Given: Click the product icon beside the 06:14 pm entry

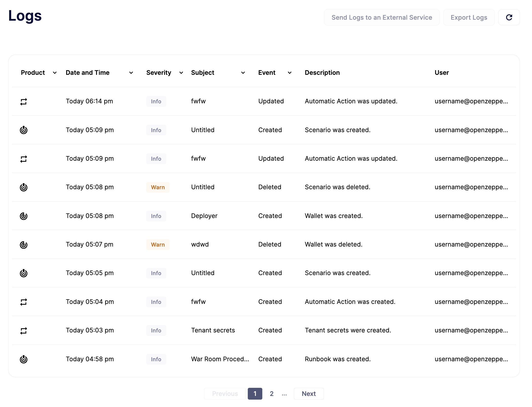Looking at the screenshot, I should (x=24, y=101).
